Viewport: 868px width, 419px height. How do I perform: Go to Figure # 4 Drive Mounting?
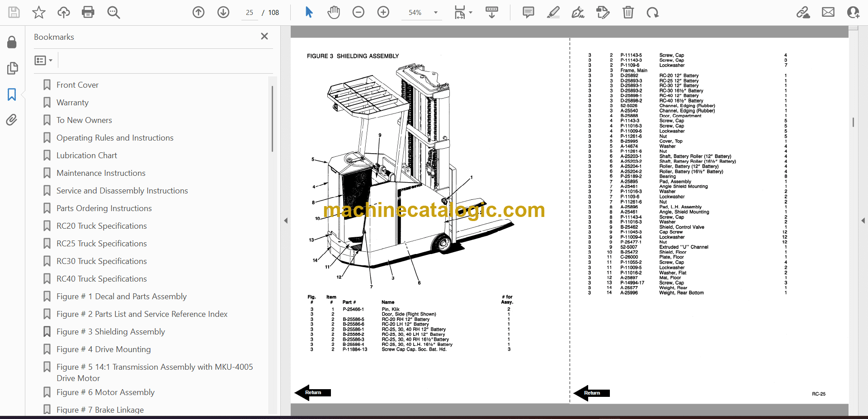click(104, 349)
